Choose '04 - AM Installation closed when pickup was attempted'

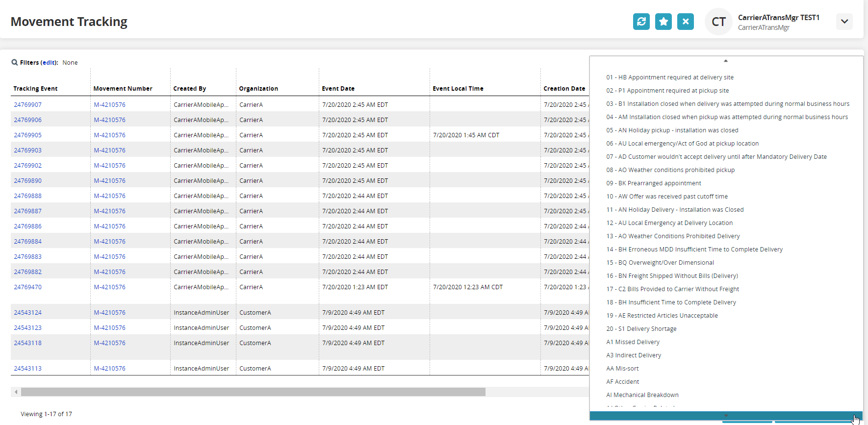[727, 117]
